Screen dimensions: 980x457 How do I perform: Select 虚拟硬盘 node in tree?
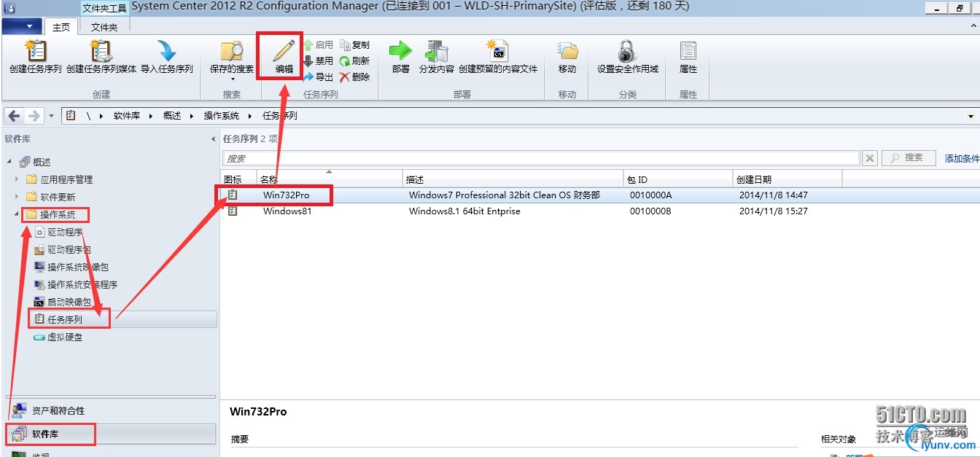point(59,337)
